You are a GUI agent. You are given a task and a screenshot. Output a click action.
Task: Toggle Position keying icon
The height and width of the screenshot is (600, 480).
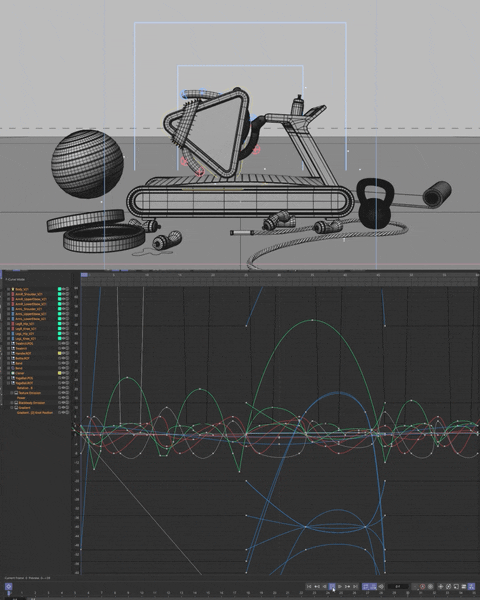click(441, 586)
